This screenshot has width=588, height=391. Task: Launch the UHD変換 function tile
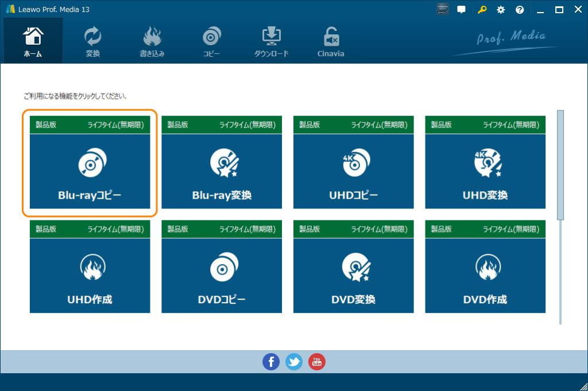[x=485, y=162]
